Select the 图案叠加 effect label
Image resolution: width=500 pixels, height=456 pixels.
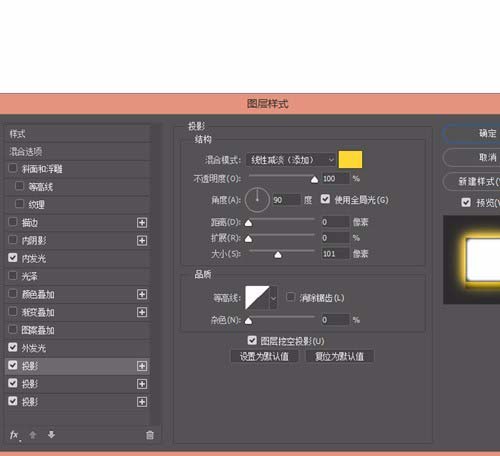coord(38,330)
